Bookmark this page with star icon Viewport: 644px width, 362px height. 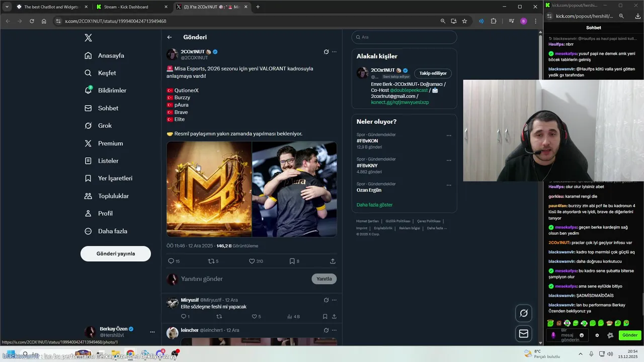click(464, 21)
